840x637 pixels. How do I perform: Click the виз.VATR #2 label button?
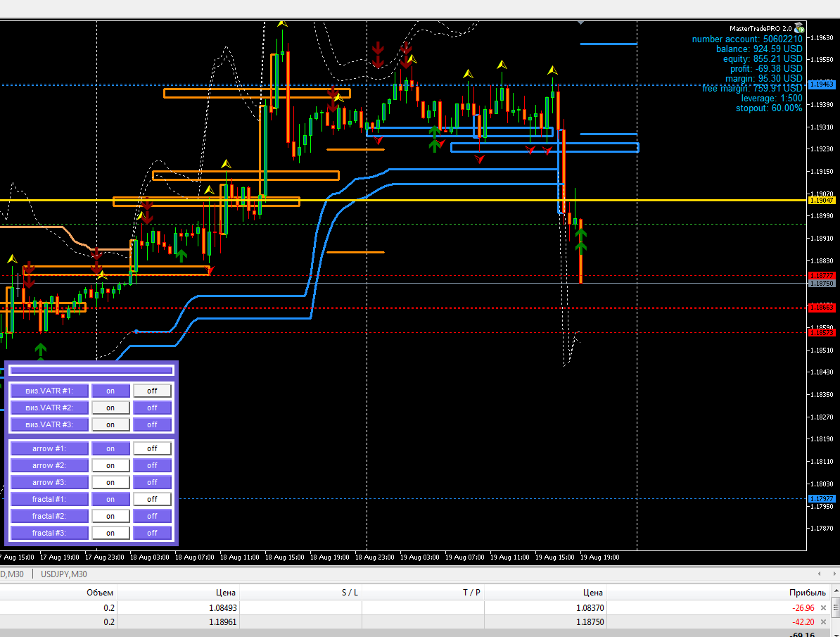[49, 408]
